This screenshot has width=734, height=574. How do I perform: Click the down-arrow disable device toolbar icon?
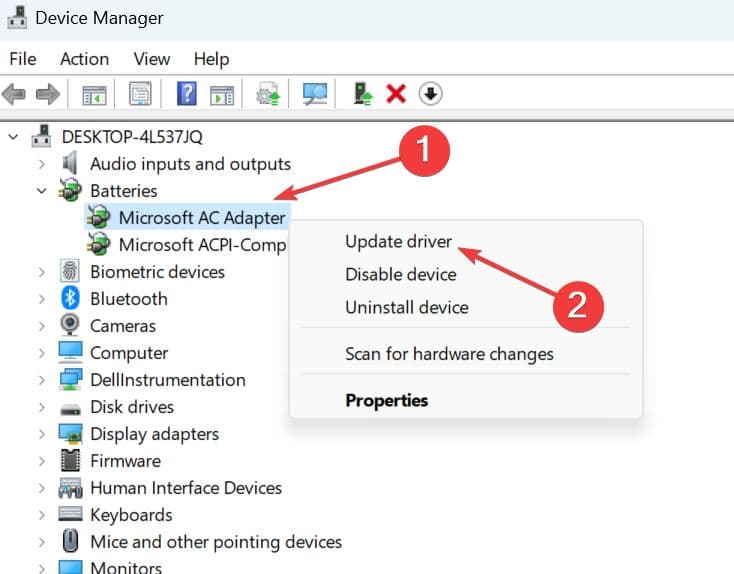point(430,94)
